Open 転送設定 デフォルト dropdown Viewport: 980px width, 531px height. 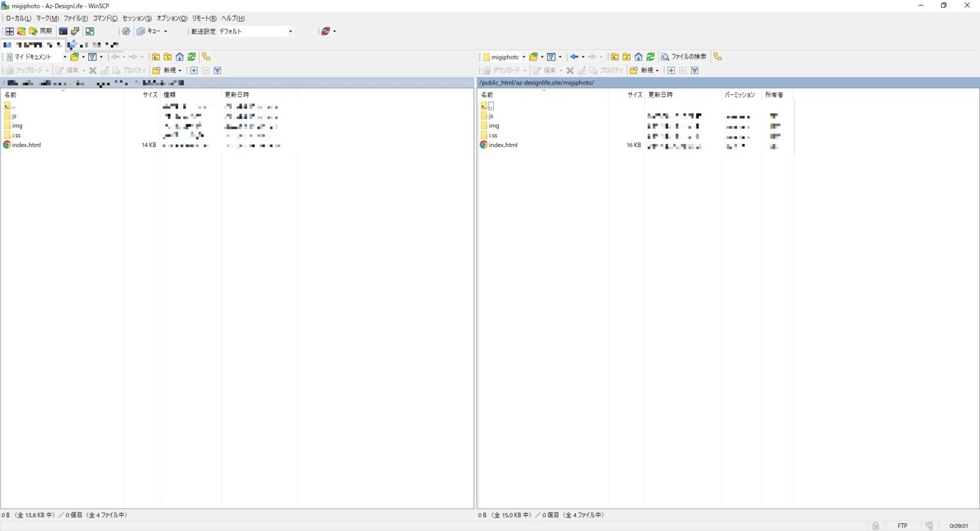click(290, 31)
